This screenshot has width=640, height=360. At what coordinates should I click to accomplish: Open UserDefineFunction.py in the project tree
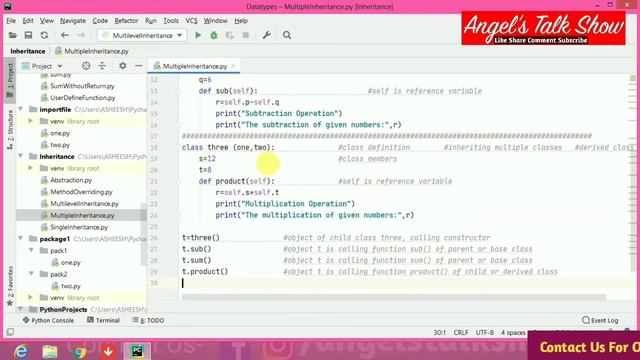(82, 98)
